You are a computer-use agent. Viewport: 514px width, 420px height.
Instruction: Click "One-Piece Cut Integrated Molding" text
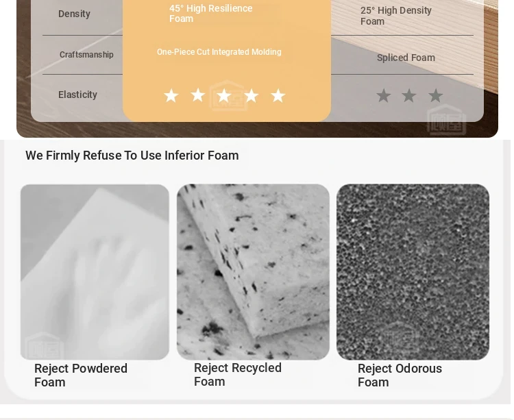tap(219, 52)
